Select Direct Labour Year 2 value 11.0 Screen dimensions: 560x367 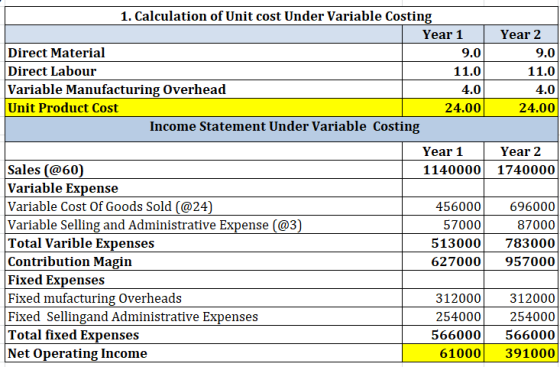tap(521, 71)
